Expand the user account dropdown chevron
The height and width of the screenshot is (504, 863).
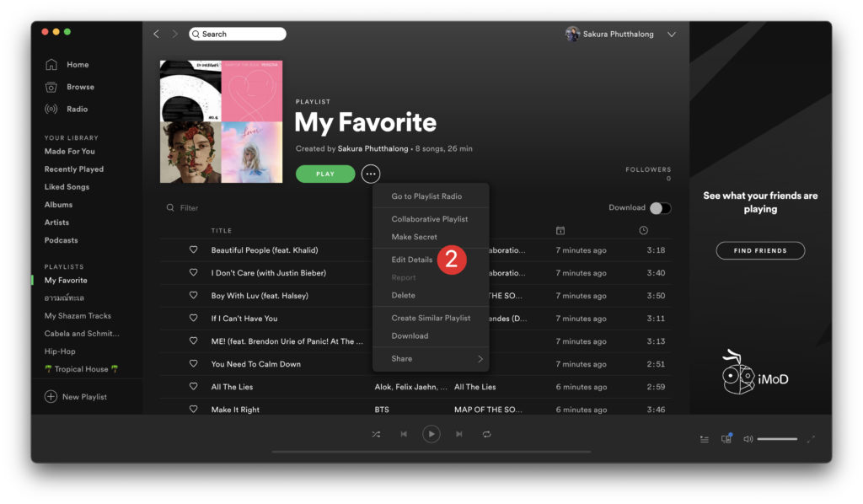click(x=672, y=35)
